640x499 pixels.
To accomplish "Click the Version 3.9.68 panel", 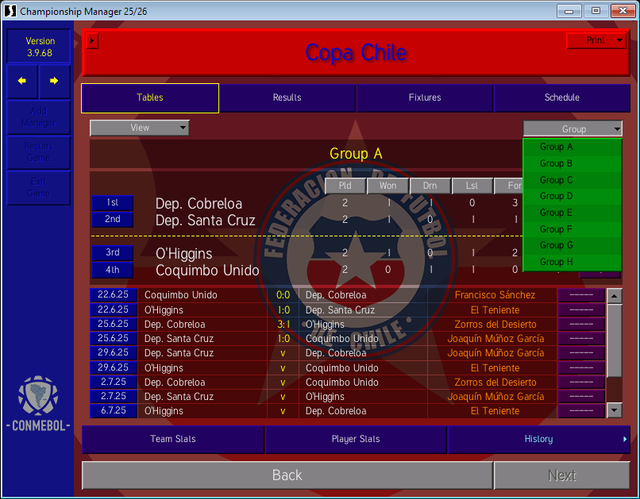I will [x=39, y=47].
